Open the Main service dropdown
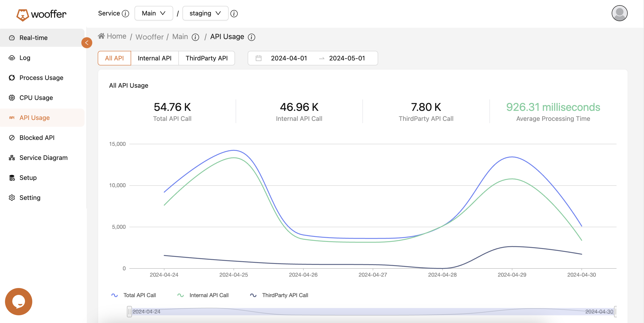644x323 pixels. tap(154, 13)
